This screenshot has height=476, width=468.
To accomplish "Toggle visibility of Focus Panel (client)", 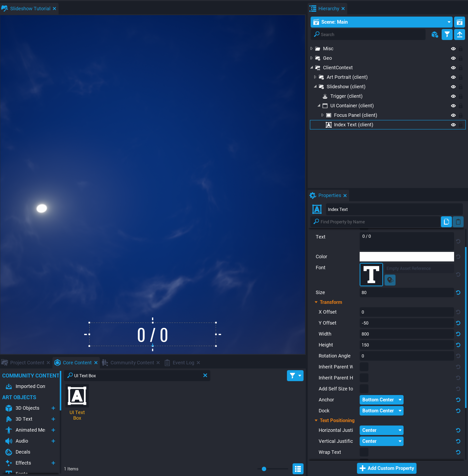I will point(453,115).
